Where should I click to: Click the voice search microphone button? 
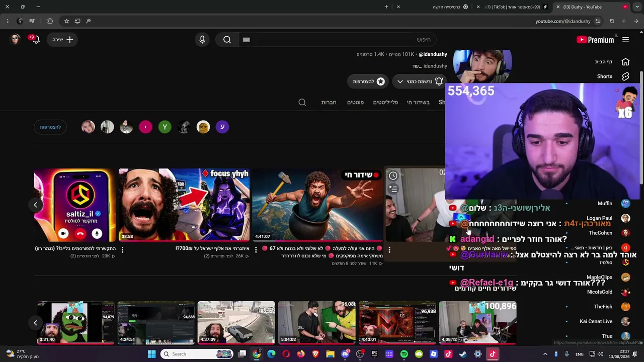pos(202,40)
